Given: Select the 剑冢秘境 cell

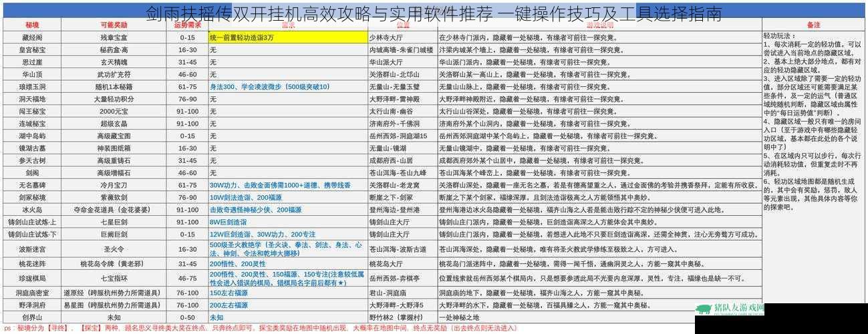Looking at the screenshot, I should click(x=32, y=197).
